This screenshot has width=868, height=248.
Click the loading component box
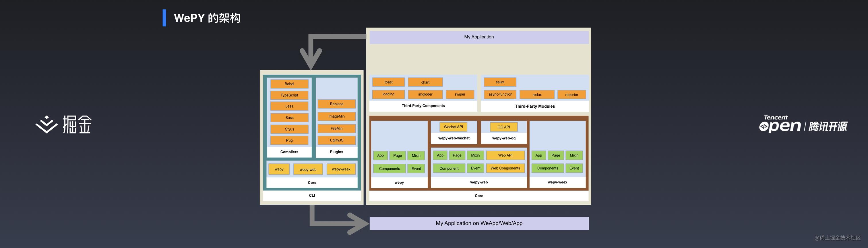[x=388, y=94]
